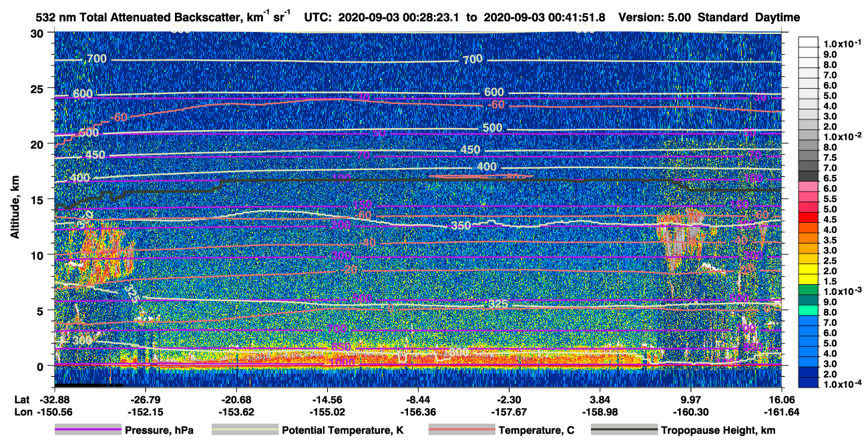Click latitude value '-14.56'
868x445 pixels.
pos(327,400)
